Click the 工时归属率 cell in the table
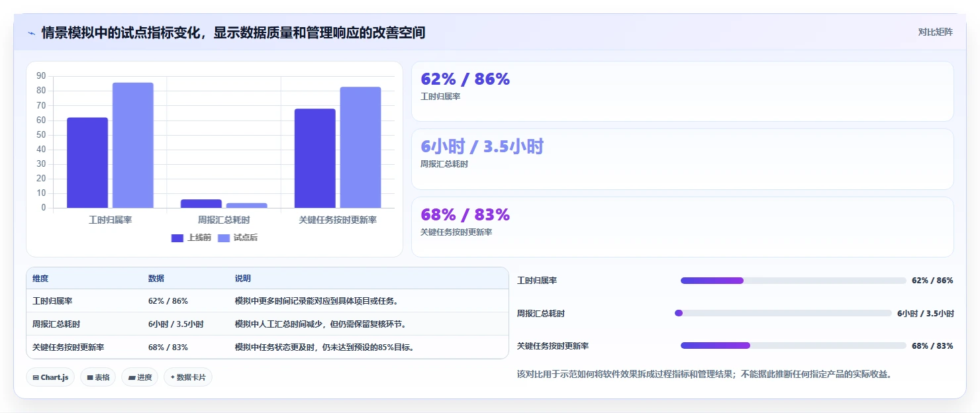This screenshot has width=980, height=413. coord(53,301)
